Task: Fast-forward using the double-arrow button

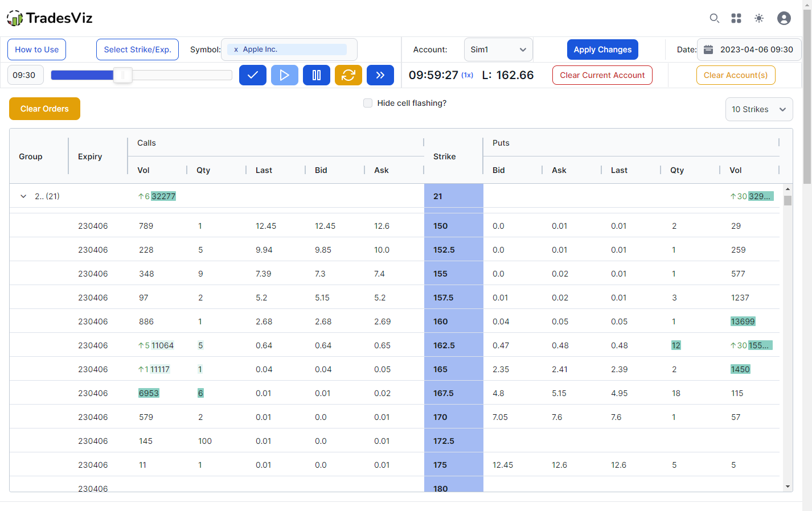Action: [x=380, y=75]
